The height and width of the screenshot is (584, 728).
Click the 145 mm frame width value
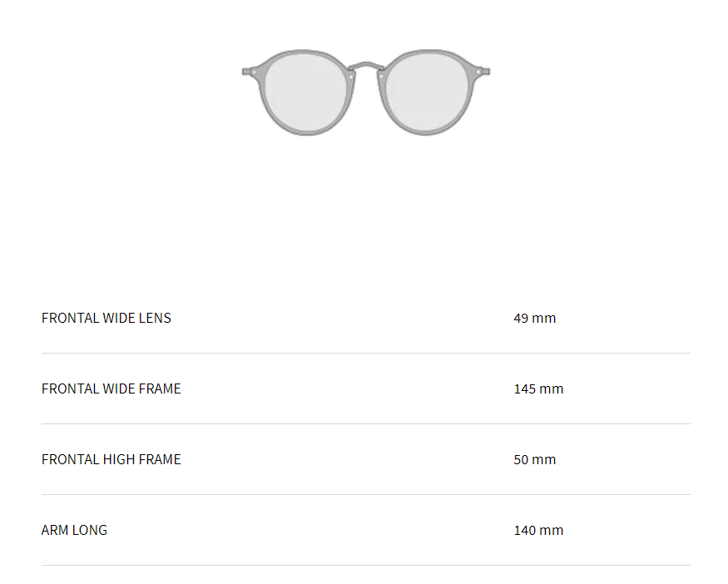(538, 389)
